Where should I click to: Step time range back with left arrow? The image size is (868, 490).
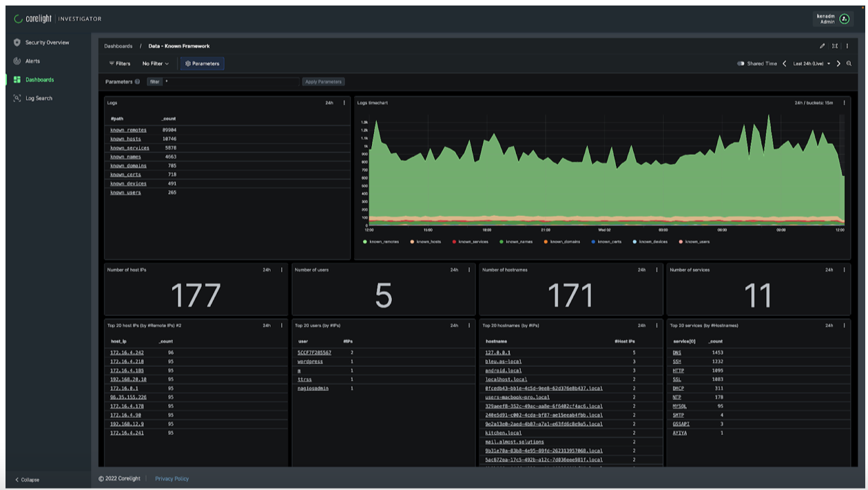(784, 63)
